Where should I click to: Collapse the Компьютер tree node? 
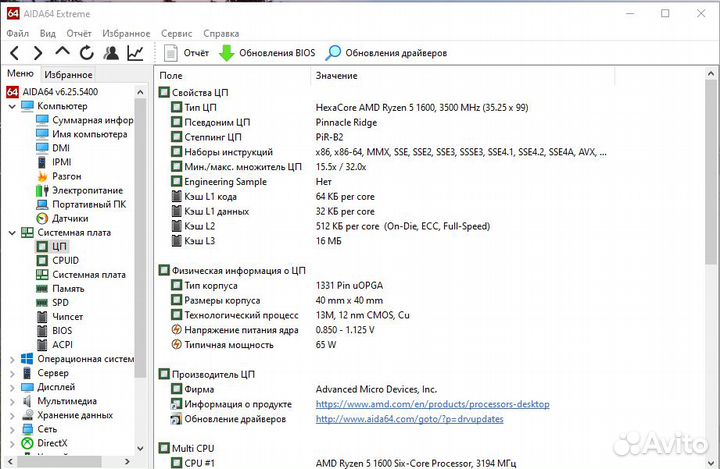pos(12,106)
